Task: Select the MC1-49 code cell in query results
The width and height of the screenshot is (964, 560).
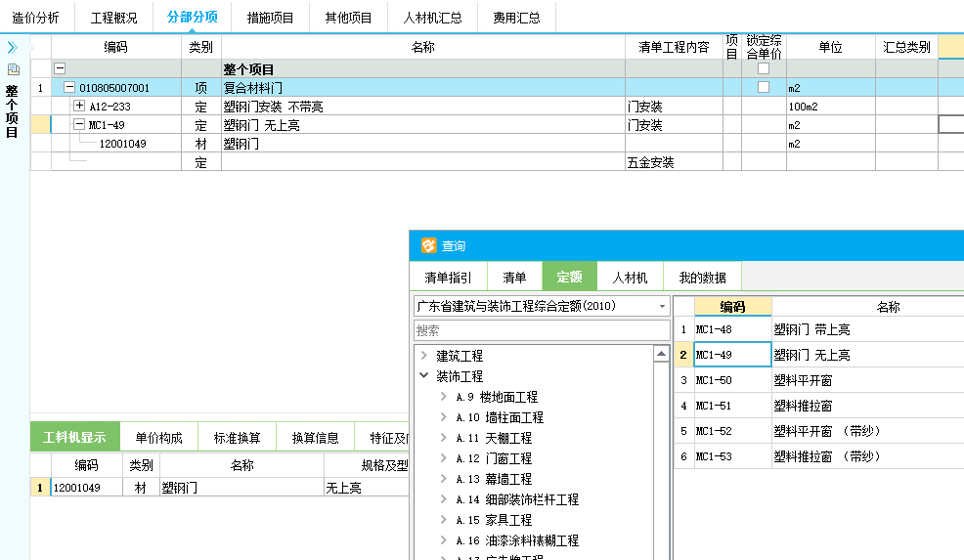Action: click(732, 355)
